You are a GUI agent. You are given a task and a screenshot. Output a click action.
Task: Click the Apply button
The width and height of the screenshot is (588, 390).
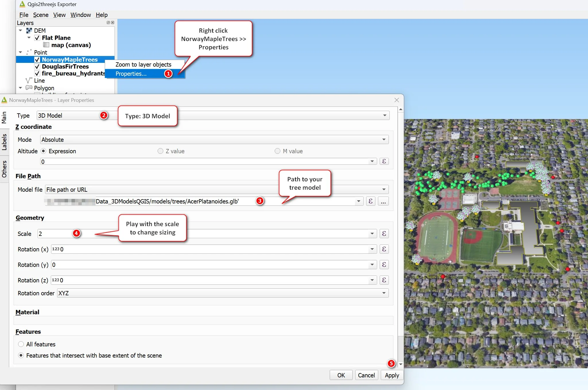pyautogui.click(x=392, y=375)
